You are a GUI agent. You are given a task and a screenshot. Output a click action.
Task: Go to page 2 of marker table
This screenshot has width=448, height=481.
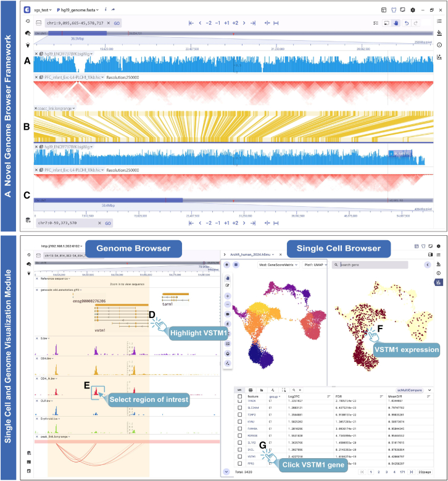point(379,472)
